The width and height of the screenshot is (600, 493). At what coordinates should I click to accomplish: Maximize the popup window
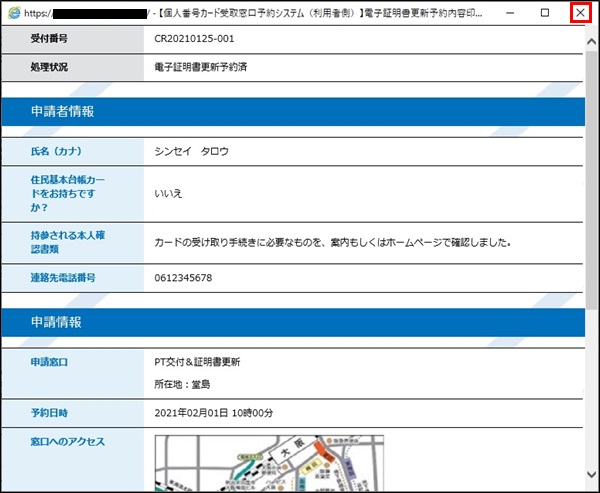coord(544,14)
